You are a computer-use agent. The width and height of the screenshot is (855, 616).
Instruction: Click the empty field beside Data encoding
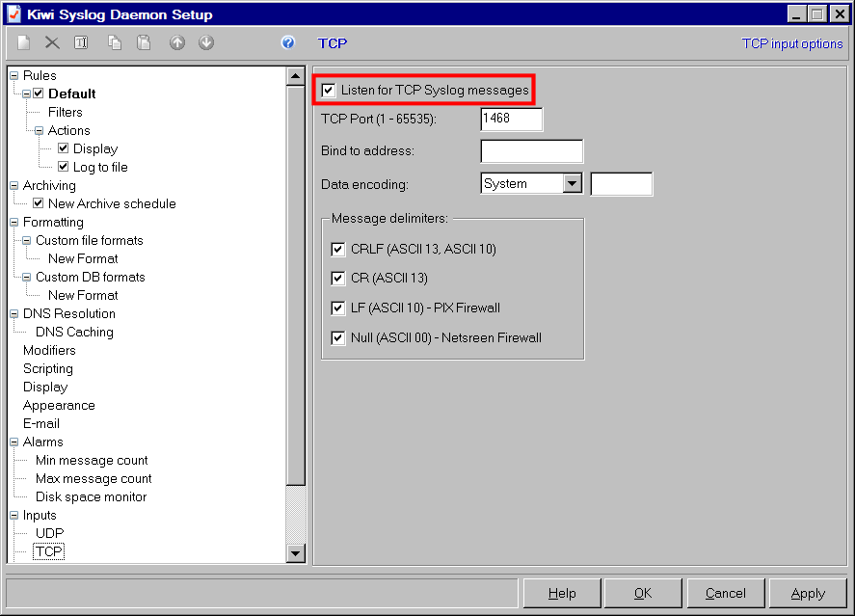(x=621, y=184)
